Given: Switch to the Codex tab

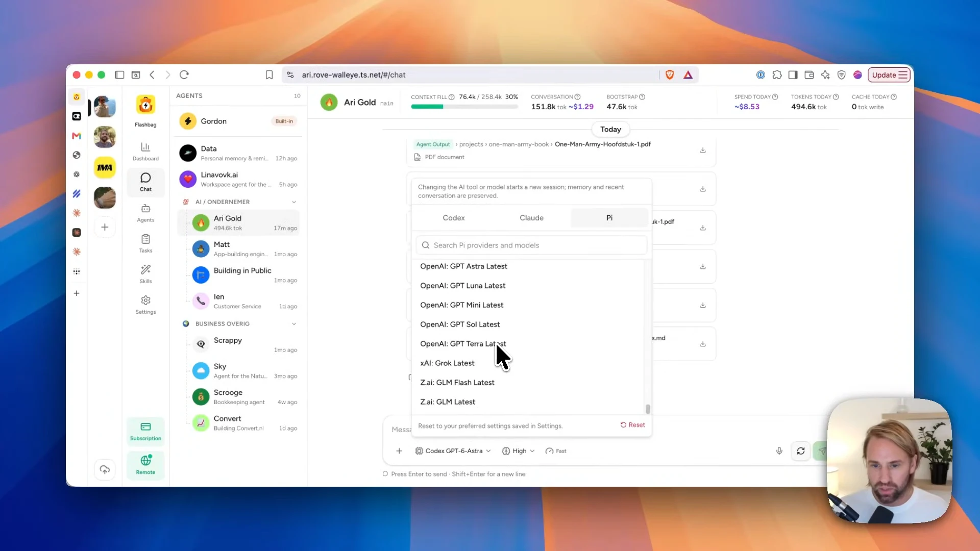Looking at the screenshot, I should pyautogui.click(x=454, y=218).
